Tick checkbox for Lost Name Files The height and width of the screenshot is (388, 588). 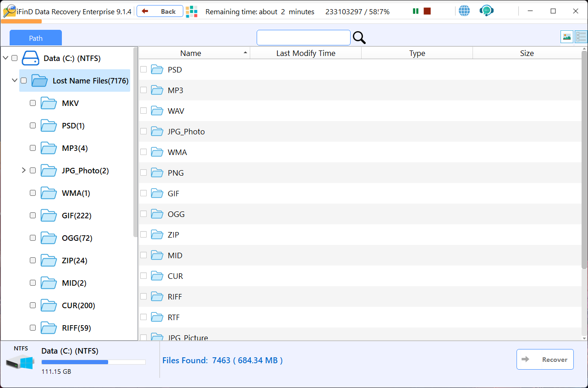point(23,81)
